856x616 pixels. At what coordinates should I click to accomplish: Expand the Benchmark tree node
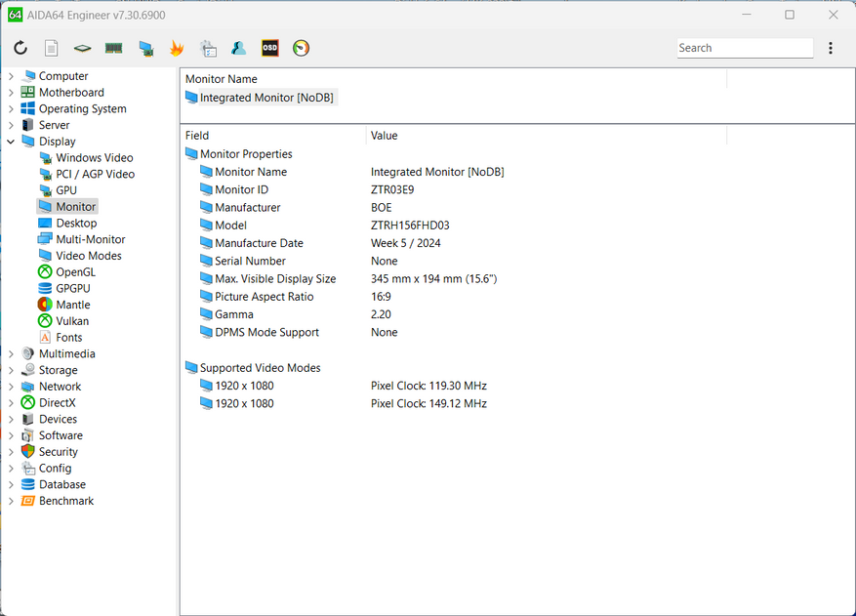[x=11, y=501]
